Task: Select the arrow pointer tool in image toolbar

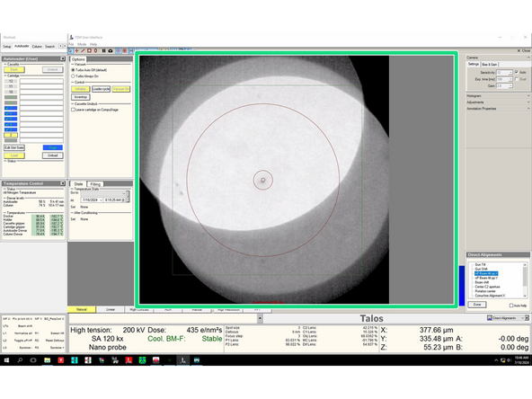Action: [71, 51]
